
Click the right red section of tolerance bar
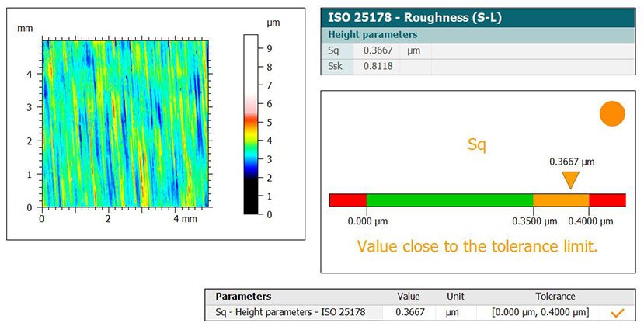tap(607, 200)
